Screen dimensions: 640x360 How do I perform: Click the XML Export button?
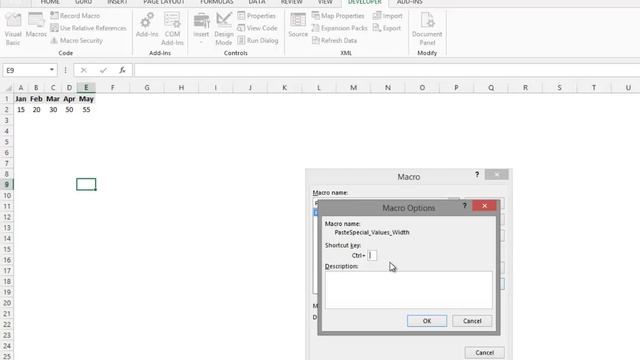[x=387, y=28]
